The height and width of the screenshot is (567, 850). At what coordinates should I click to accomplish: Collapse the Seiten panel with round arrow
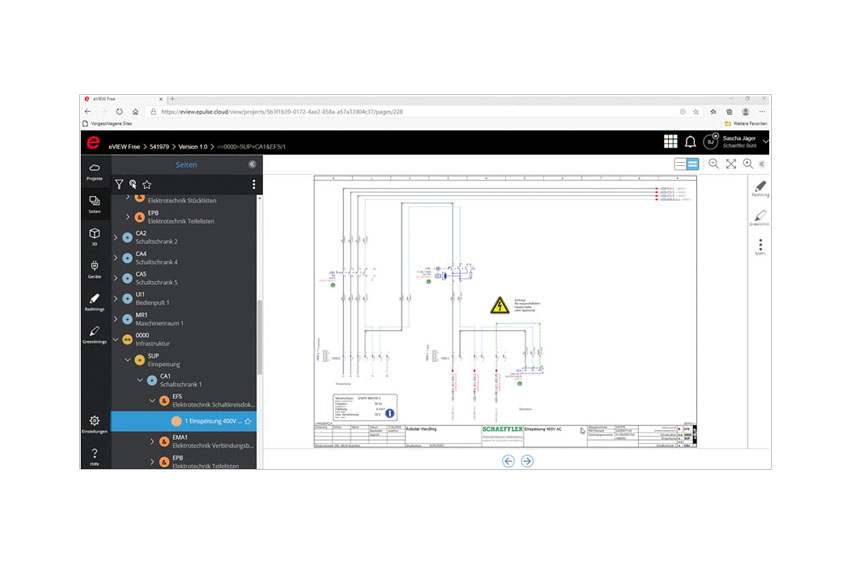click(x=252, y=164)
